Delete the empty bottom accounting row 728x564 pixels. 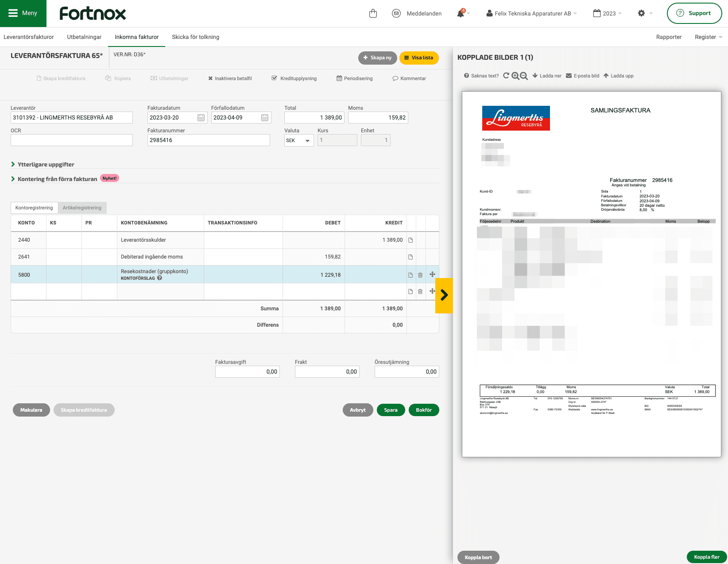click(420, 291)
